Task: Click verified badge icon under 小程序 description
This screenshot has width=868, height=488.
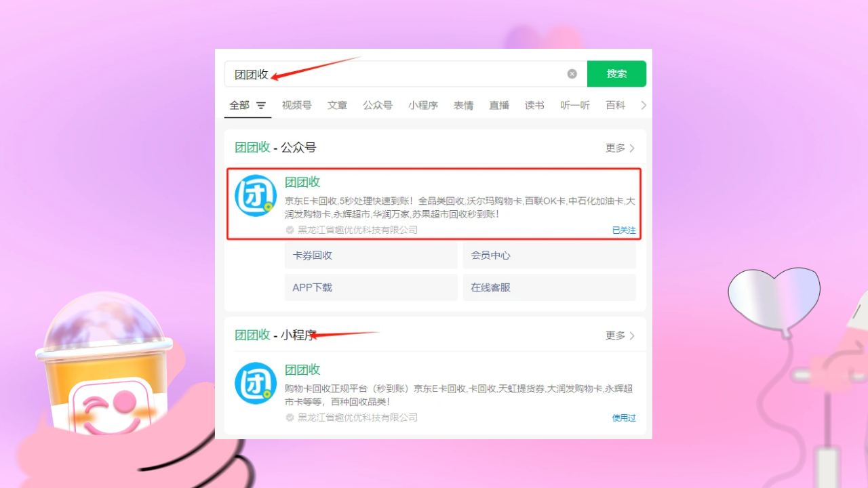Action: coord(290,418)
